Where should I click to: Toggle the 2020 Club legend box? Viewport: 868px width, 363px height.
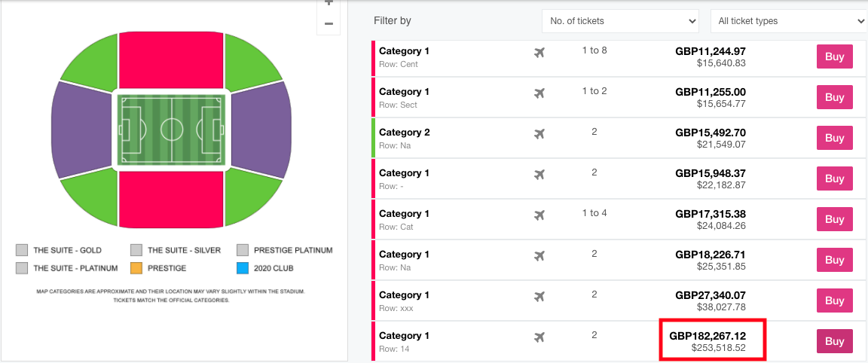(x=243, y=268)
